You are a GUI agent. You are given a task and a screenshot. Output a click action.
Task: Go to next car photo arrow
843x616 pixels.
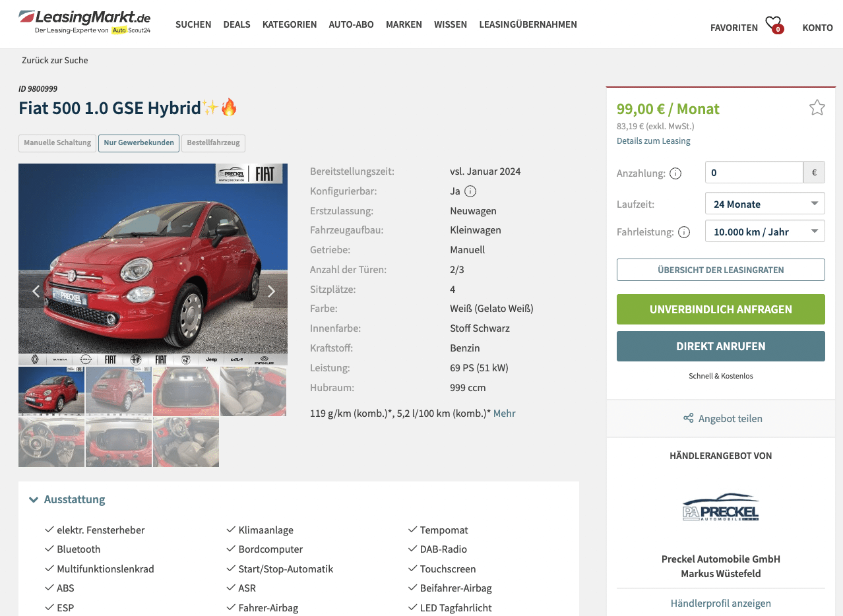pos(270,291)
